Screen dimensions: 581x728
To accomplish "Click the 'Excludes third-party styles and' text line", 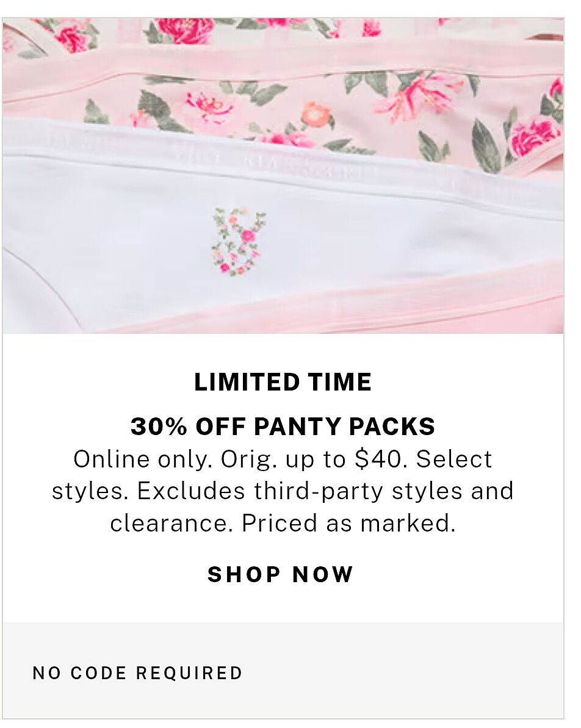I will tap(325, 491).
